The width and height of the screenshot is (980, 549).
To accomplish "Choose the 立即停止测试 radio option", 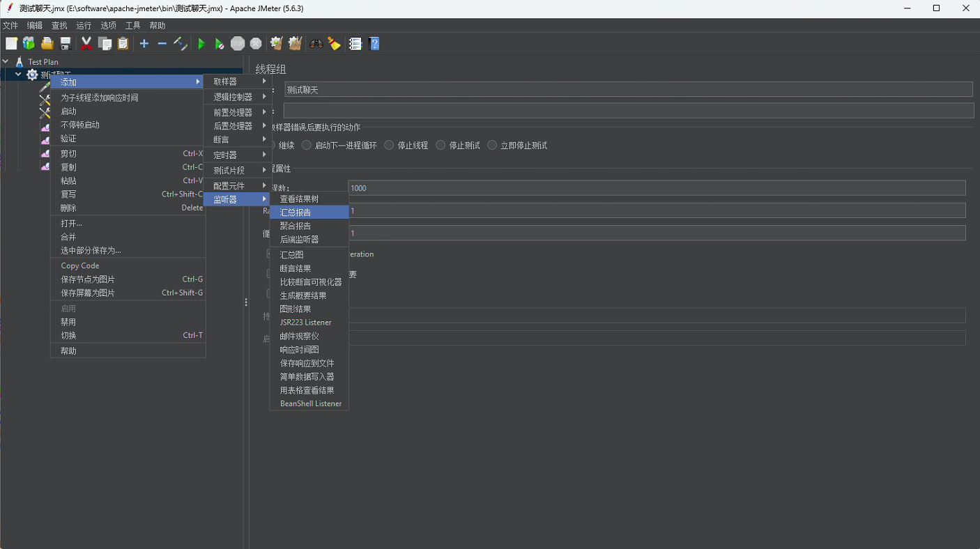I will [492, 146].
